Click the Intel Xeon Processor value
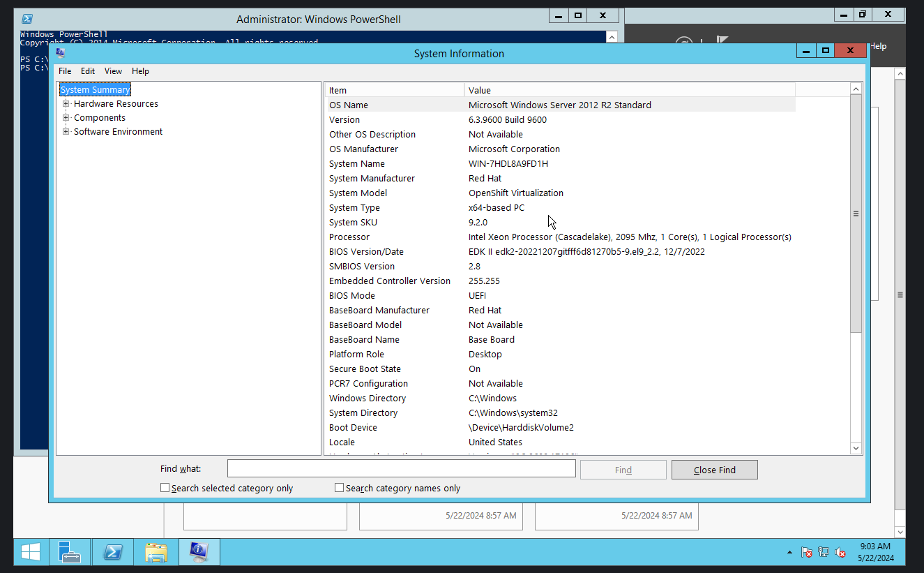Image resolution: width=924 pixels, height=573 pixels. point(630,237)
